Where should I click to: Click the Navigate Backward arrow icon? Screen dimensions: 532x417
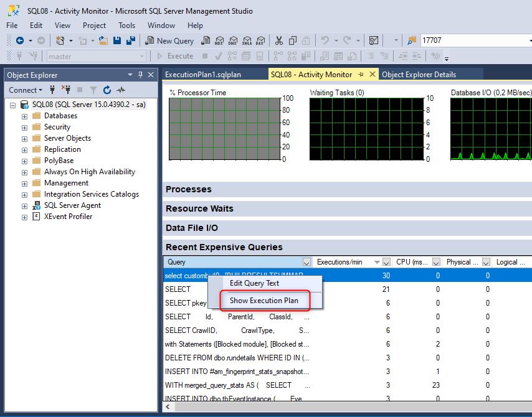[20, 40]
